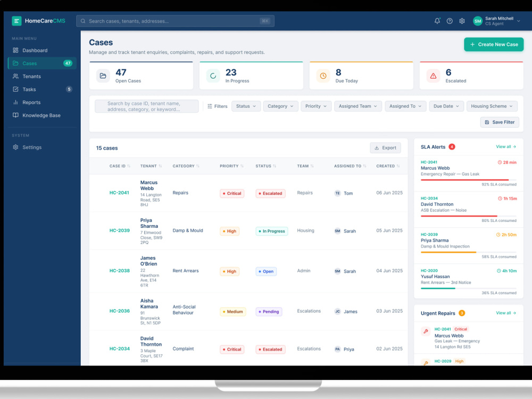View all Urgent Repairs

pyautogui.click(x=506, y=313)
